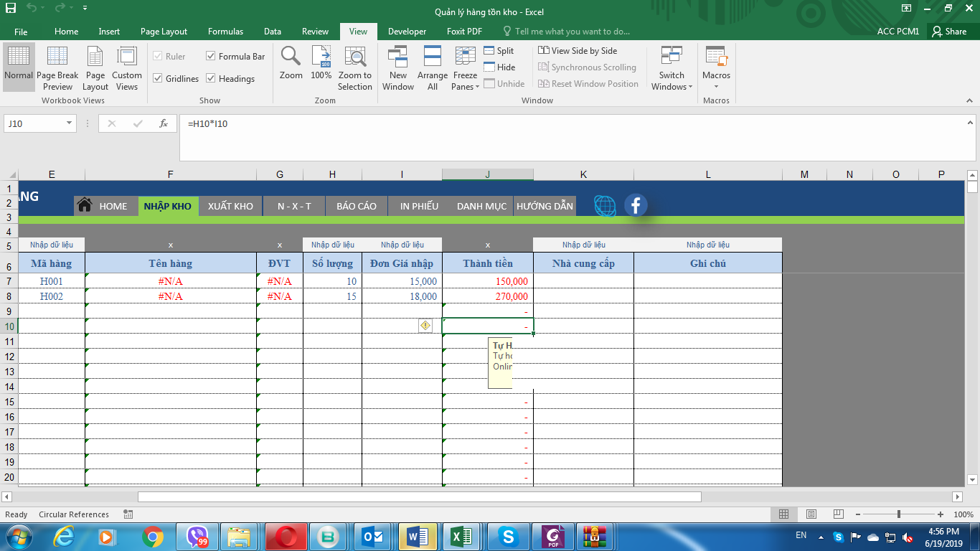Image resolution: width=980 pixels, height=551 pixels.
Task: Open the Foxit PDF tab
Action: coord(464,32)
